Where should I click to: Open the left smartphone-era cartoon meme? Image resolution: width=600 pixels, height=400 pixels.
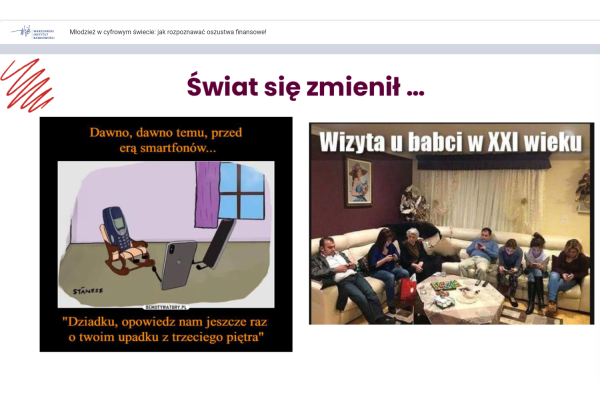[x=166, y=234]
